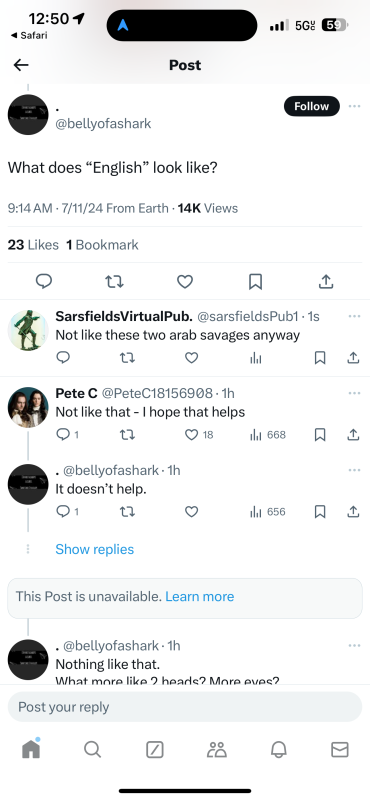Open more options on the SarsfieldsVirtualPub reply
The height and width of the screenshot is (800, 370).
(354, 316)
